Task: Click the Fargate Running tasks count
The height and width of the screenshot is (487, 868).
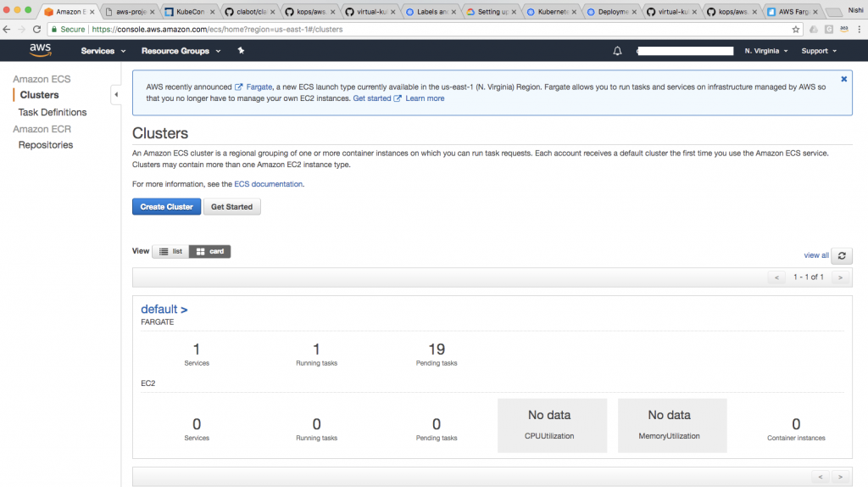Action: coord(316,350)
